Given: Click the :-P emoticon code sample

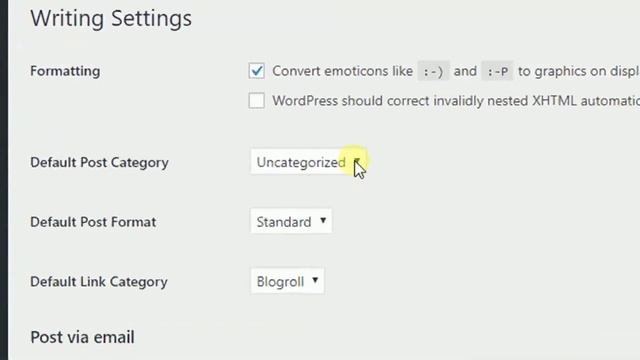Looking at the screenshot, I should [497, 71].
